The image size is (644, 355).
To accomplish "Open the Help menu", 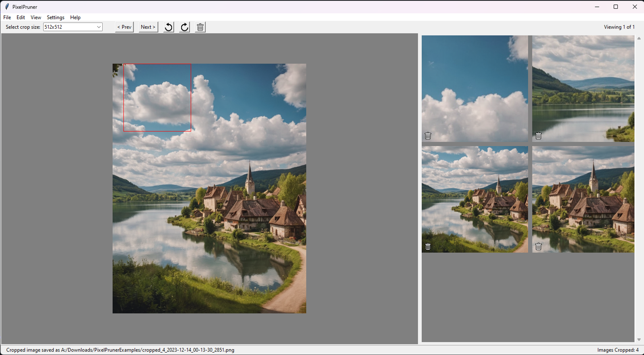I will [75, 17].
